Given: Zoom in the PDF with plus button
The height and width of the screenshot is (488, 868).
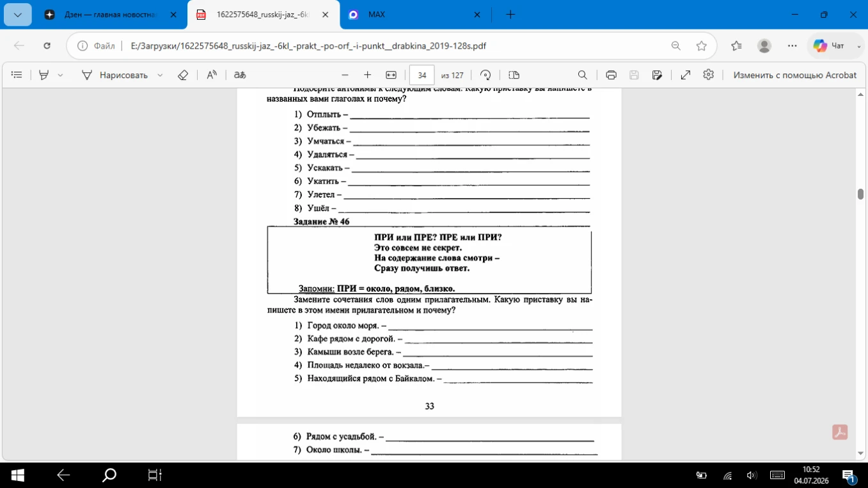Looking at the screenshot, I should [367, 75].
